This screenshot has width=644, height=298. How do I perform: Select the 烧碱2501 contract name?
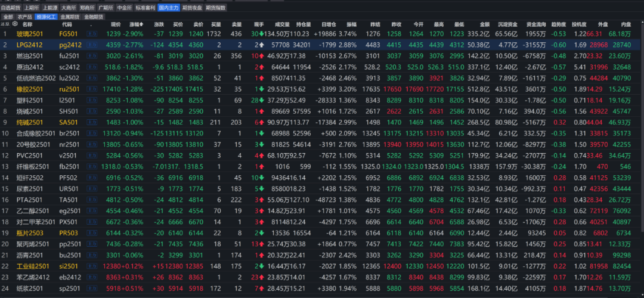30,111
